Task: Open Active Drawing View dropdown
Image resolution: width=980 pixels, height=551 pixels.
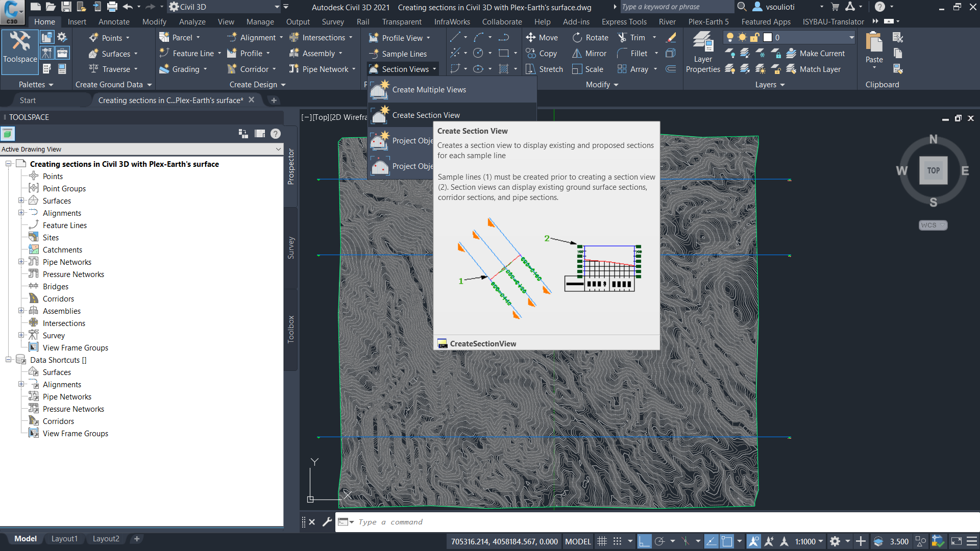Action: pyautogui.click(x=278, y=149)
